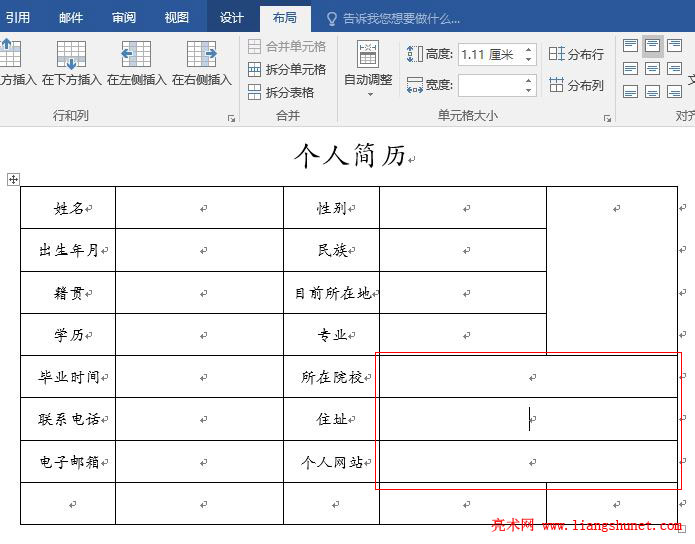Image resolution: width=695 pixels, height=544 pixels.
Task: Switch to the View (视图) tab
Action: click(x=176, y=17)
